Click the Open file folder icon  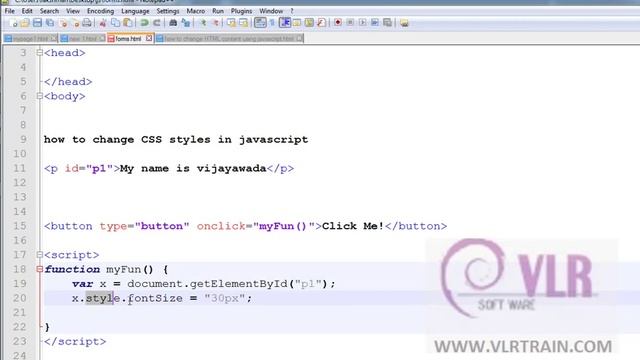25,23
